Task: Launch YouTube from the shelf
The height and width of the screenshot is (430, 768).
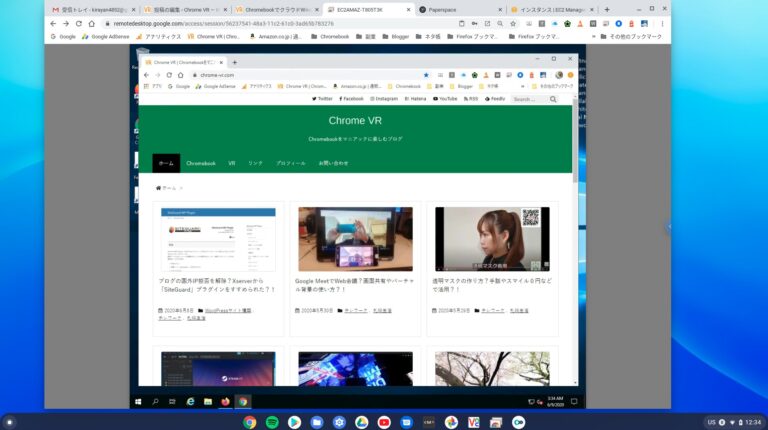Action: pyautogui.click(x=384, y=422)
